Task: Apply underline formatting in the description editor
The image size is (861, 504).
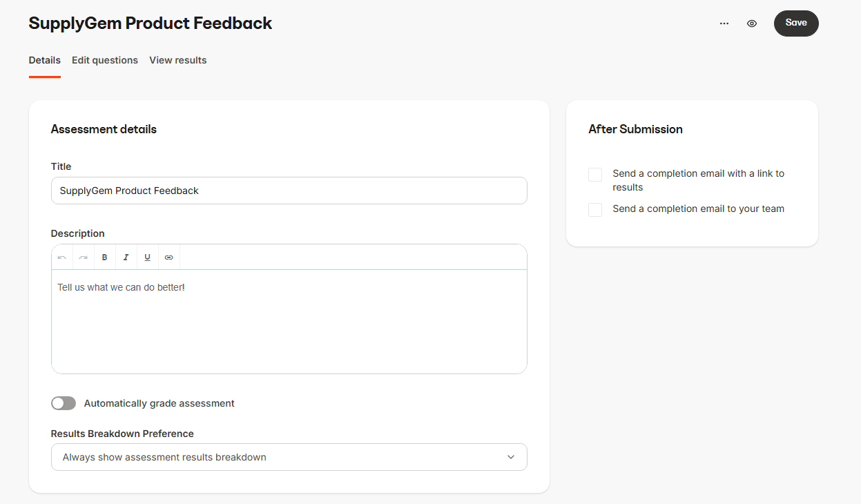Action: [x=147, y=257]
